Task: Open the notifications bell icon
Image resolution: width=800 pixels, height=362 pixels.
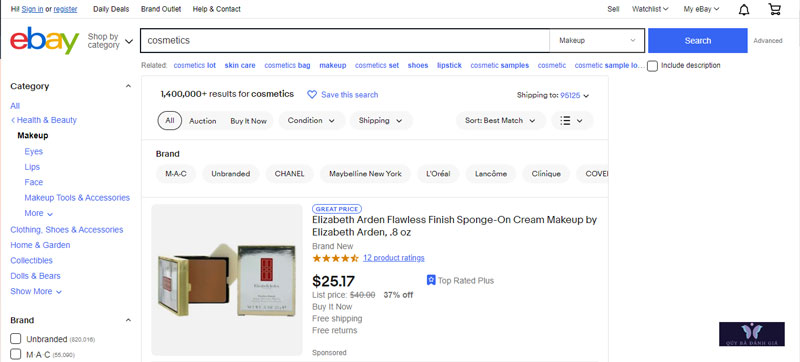Action: (x=744, y=9)
